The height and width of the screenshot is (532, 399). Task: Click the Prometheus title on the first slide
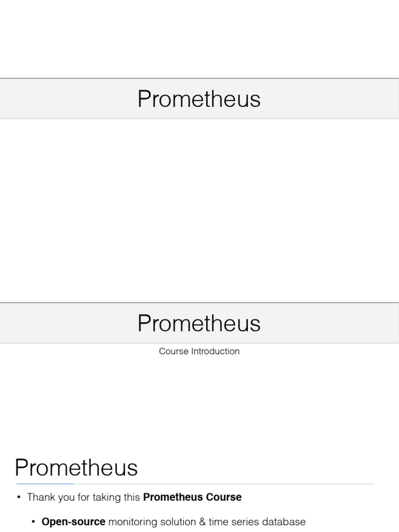click(x=199, y=99)
